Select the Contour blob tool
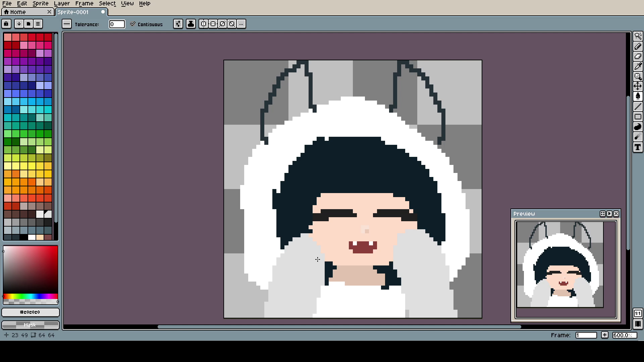This screenshot has height=362, width=644. point(638,127)
